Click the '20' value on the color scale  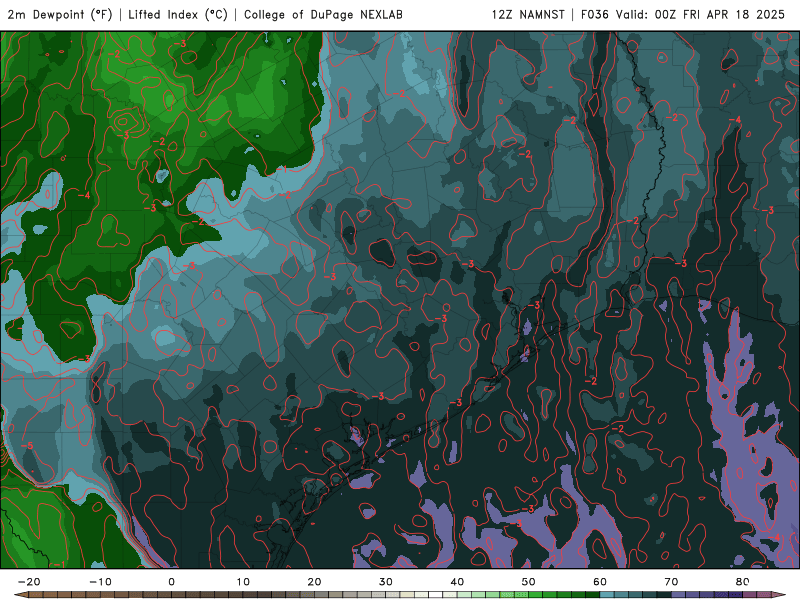coord(314,582)
